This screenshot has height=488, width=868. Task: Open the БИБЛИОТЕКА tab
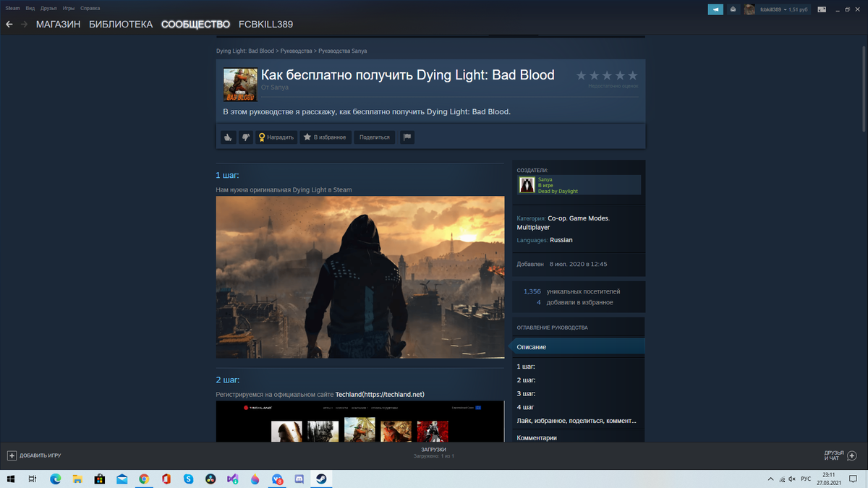121,25
